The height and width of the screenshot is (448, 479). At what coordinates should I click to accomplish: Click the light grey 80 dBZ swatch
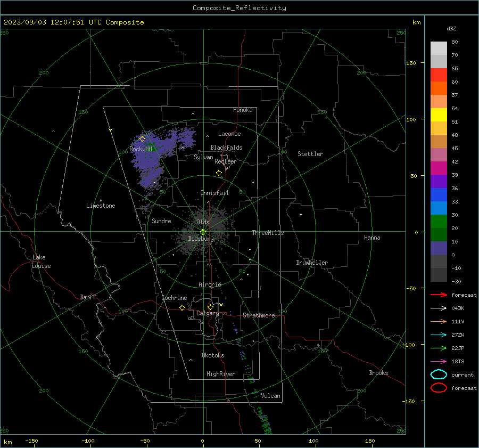tap(439, 48)
